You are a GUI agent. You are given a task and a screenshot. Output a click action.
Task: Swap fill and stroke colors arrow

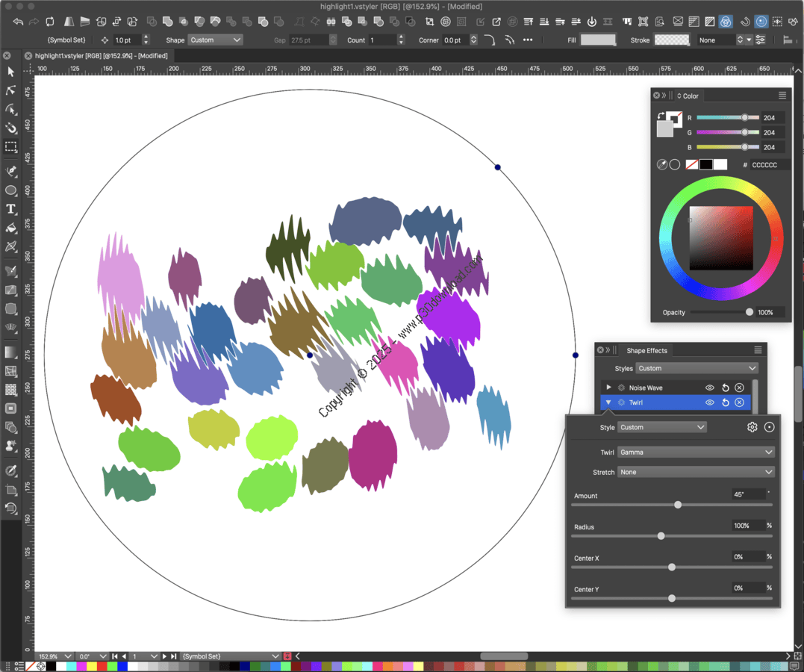coord(661,116)
